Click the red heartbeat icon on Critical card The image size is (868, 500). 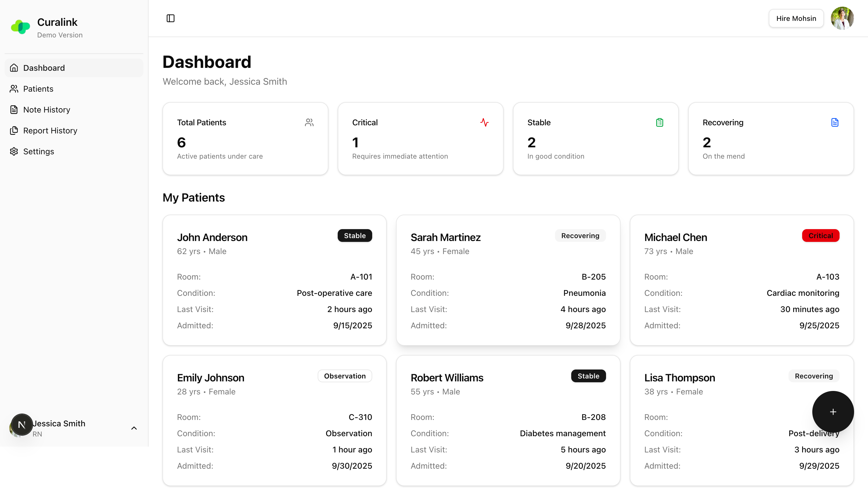point(484,122)
